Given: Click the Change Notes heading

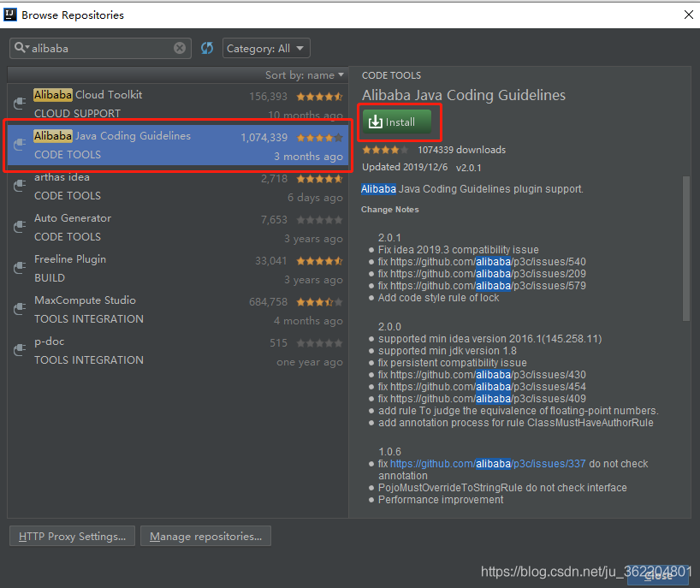Looking at the screenshot, I should coord(389,210).
